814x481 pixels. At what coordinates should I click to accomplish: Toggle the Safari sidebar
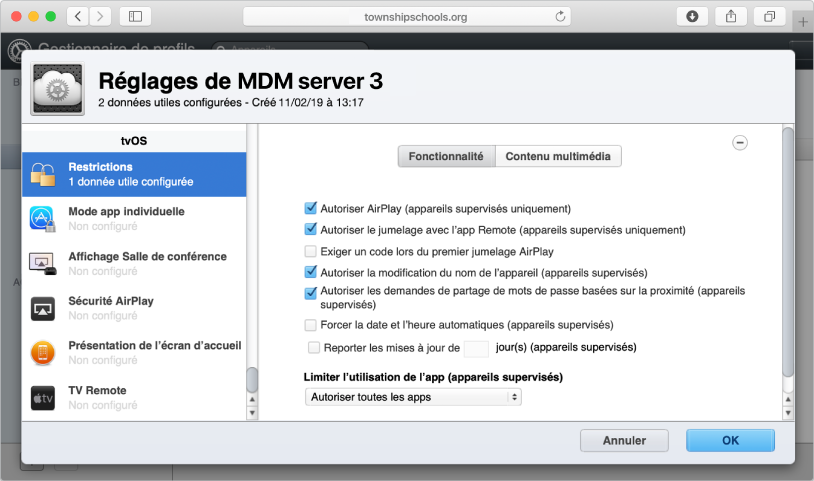coord(135,17)
